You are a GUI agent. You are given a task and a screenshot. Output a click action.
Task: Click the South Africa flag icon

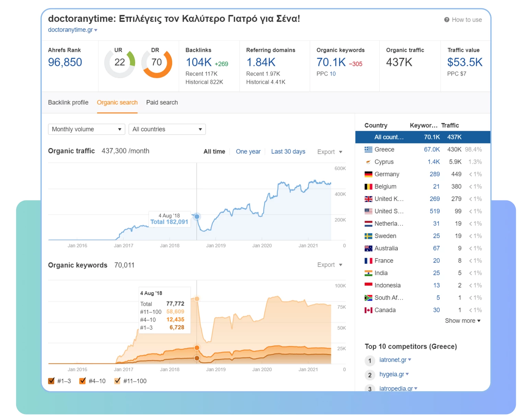[368, 298]
